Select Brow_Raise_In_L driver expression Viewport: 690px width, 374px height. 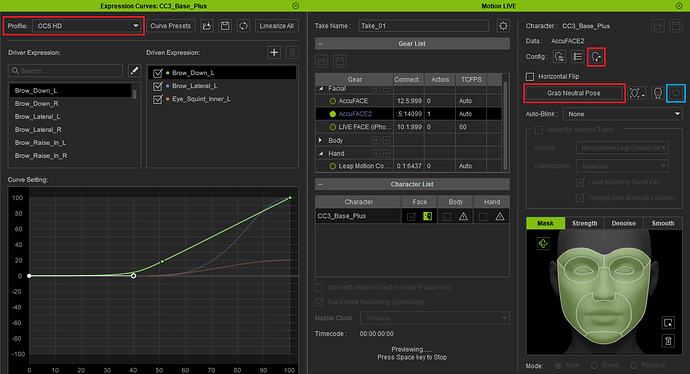coord(70,143)
